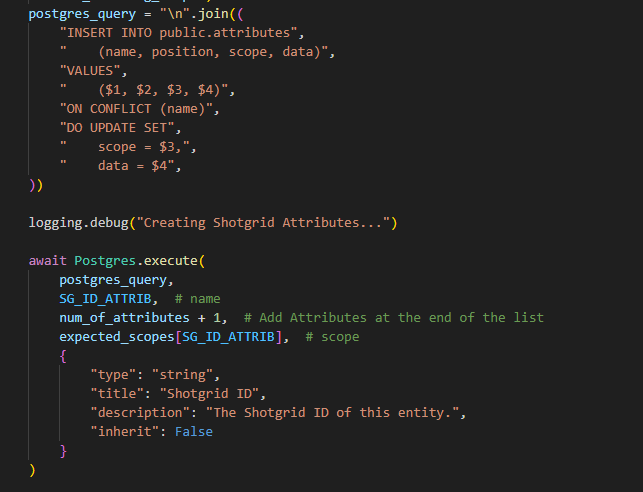The width and height of the screenshot is (643, 492).
Task: Click the "ON CONFLICT (name)" string
Action: point(136,109)
